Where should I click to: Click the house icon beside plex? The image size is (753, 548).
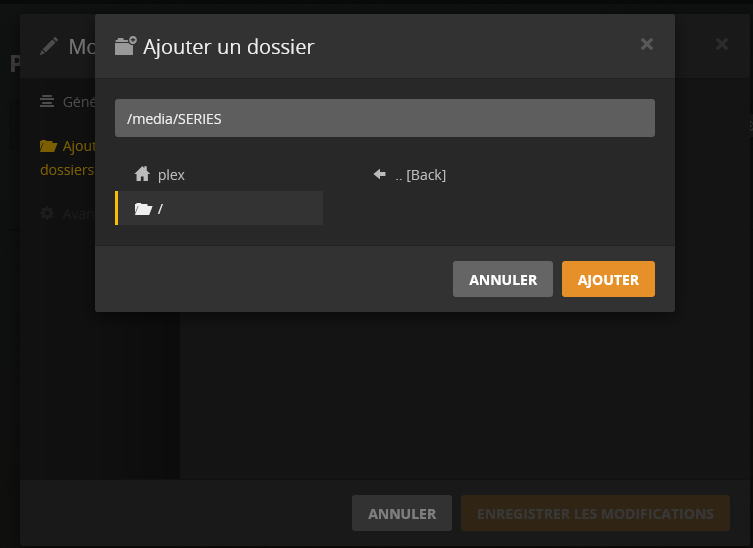(x=142, y=174)
